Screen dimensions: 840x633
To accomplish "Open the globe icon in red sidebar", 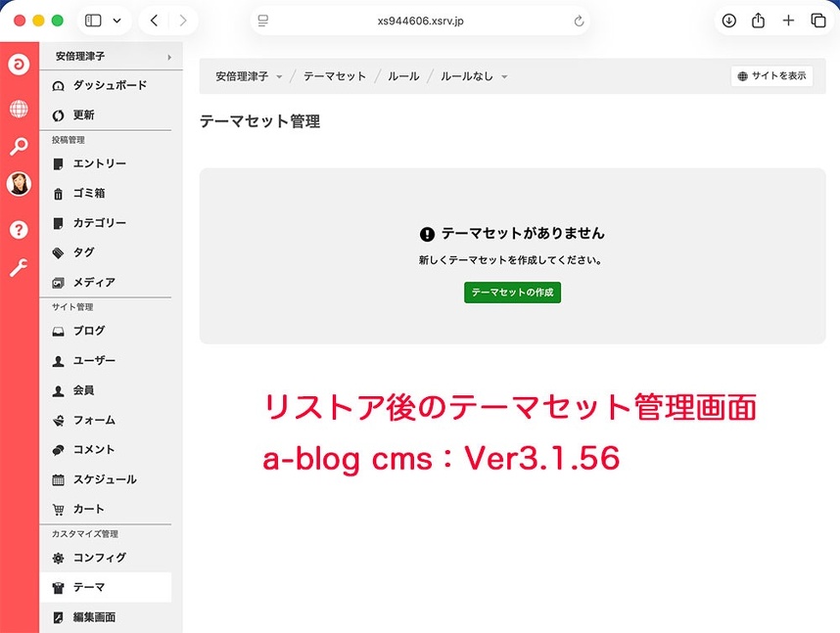I will (x=19, y=109).
